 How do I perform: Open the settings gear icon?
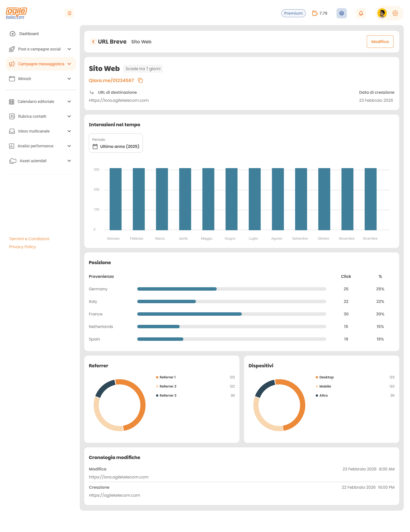395,13
